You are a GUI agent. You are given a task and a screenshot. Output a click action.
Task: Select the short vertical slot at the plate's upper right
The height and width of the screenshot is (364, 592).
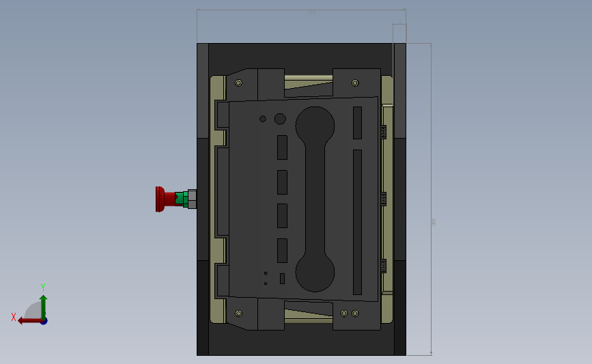click(x=357, y=123)
